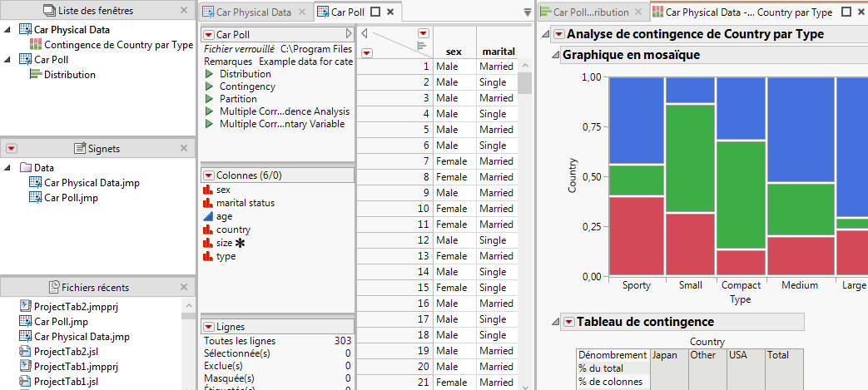This screenshot has height=390, width=868.
Task: Open tab list dropdown arrow
Action: pyautogui.click(x=527, y=12)
